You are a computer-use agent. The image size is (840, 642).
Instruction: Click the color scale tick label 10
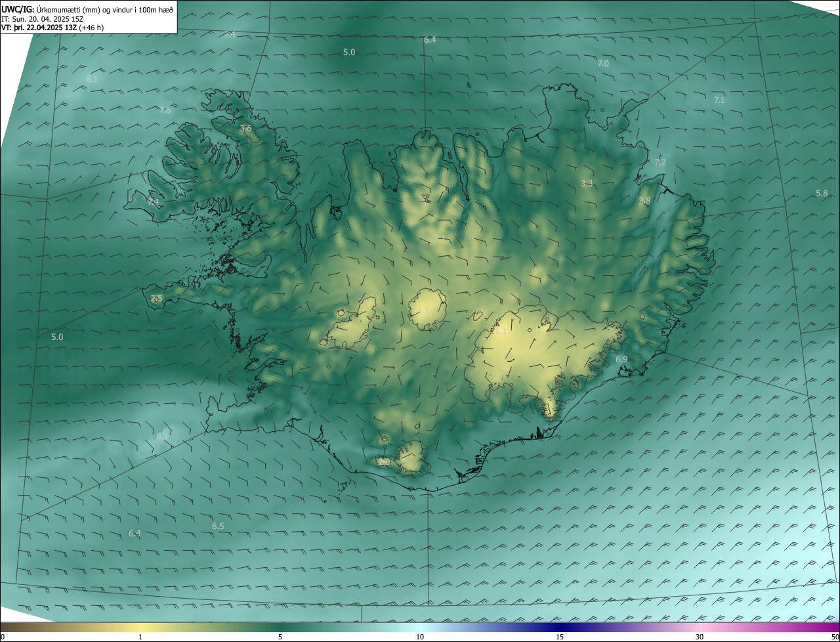click(x=420, y=637)
